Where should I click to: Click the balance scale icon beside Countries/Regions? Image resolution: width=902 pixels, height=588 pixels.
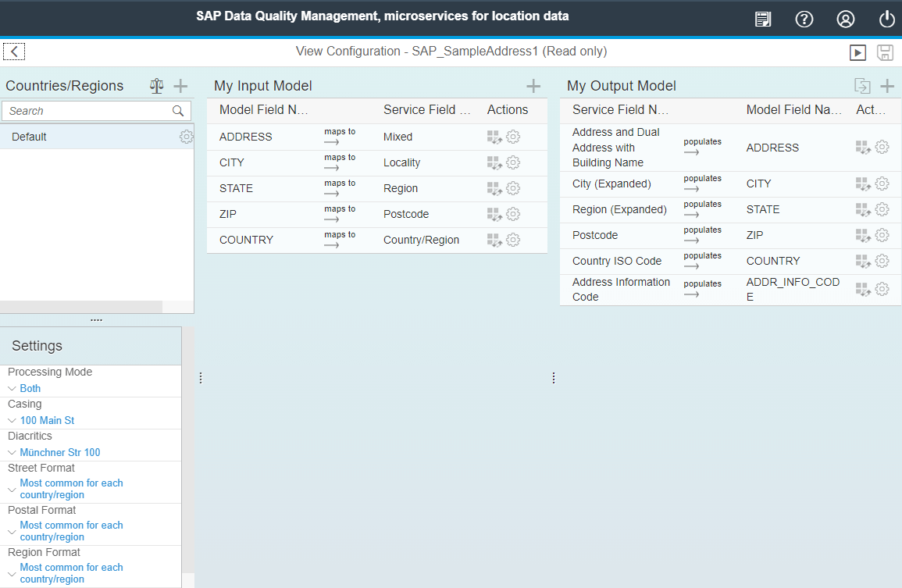(x=157, y=86)
